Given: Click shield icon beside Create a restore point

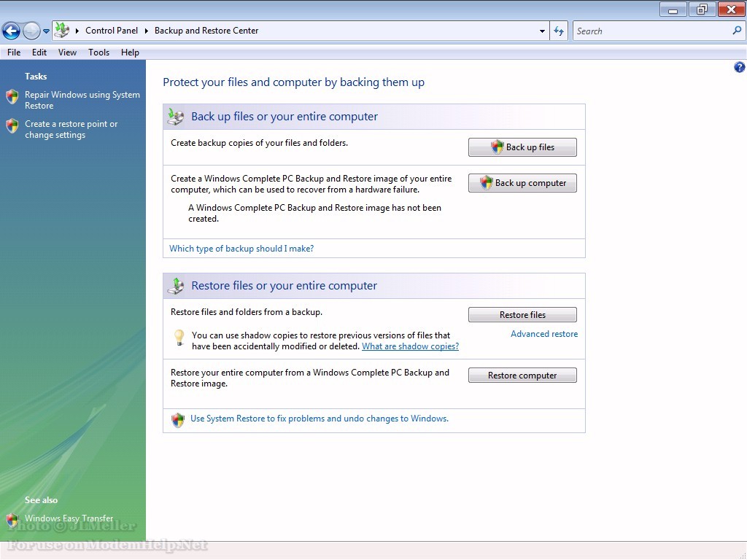Looking at the screenshot, I should [x=12, y=126].
